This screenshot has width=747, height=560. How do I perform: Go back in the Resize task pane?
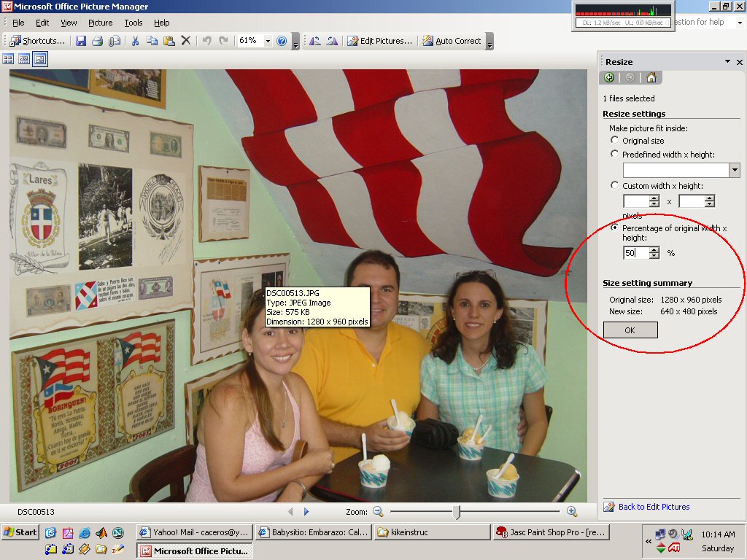[610, 78]
